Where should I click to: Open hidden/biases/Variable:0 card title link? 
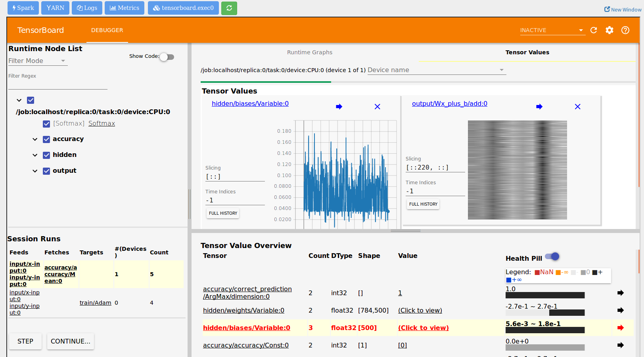[x=250, y=103]
